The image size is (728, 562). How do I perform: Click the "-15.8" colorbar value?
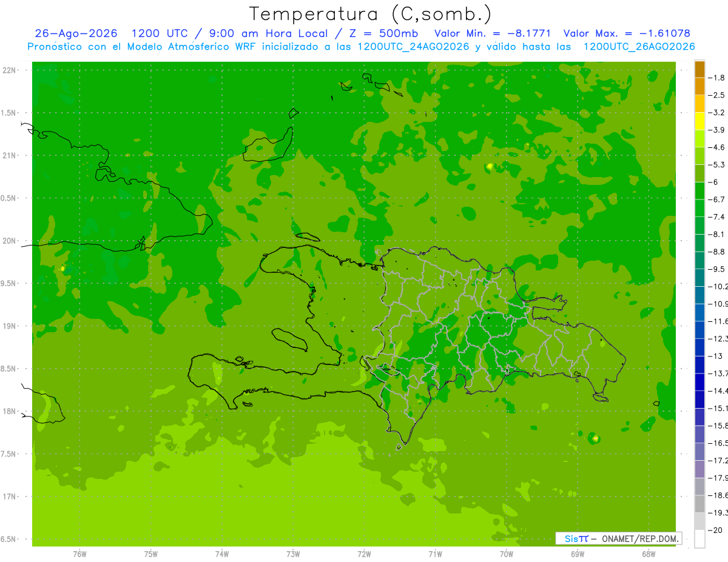(719, 426)
